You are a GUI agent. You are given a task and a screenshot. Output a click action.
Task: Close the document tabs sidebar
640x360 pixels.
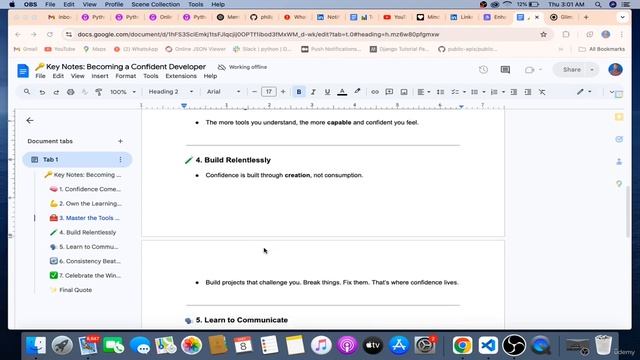click(x=30, y=120)
